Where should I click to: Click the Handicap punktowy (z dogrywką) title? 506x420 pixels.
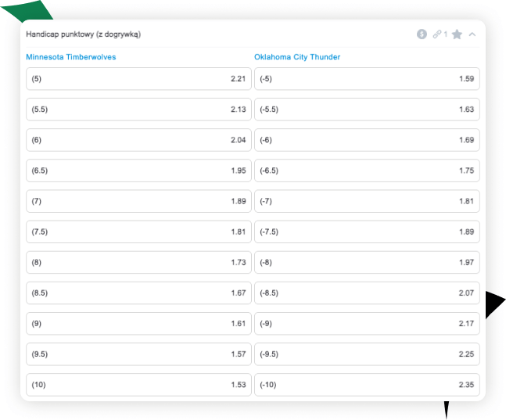click(x=83, y=34)
